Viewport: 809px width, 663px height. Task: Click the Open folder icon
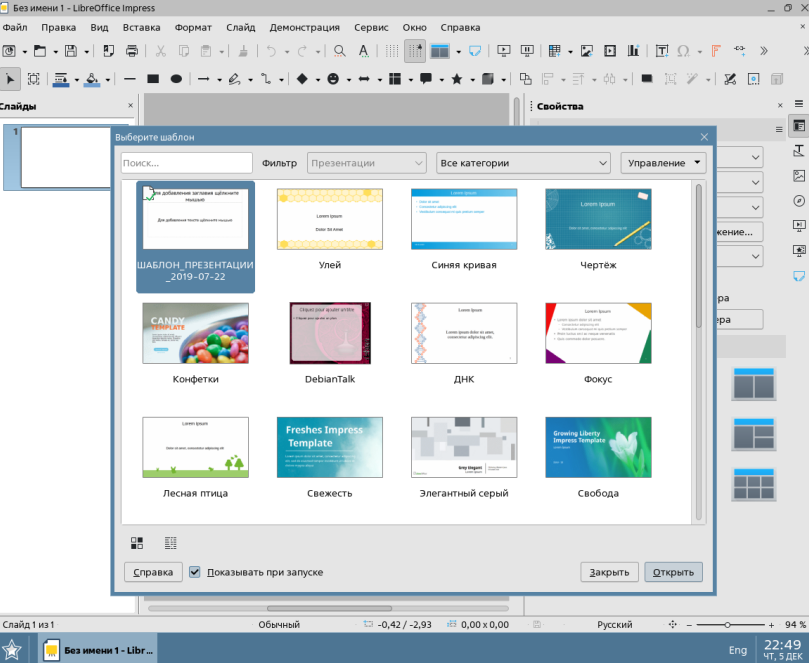point(40,51)
